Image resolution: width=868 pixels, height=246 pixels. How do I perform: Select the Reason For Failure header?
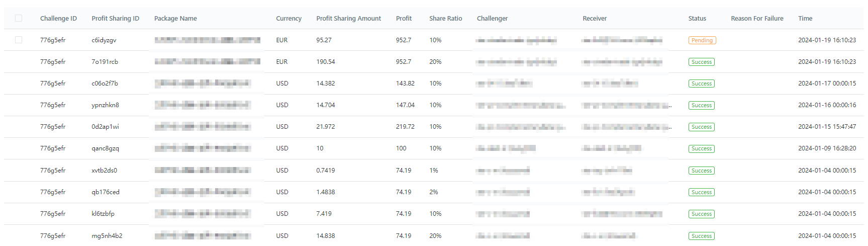click(x=757, y=19)
